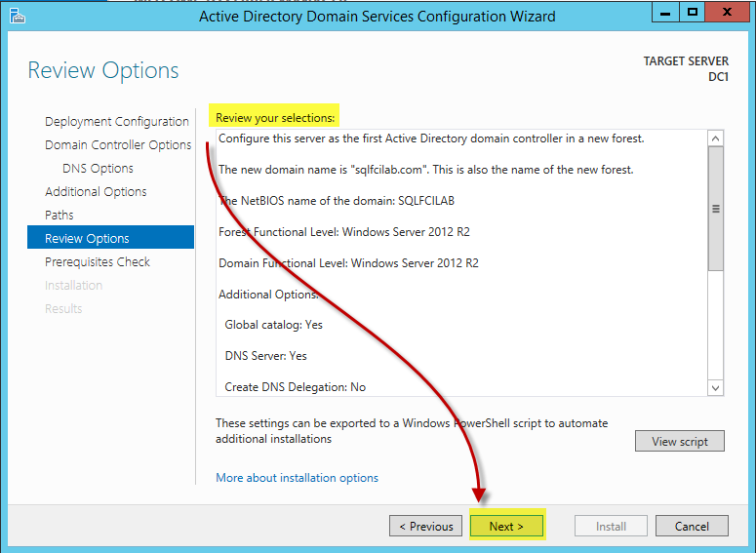Viewport: 756px width, 553px height.
Task: Open More about installation options link
Action: click(x=297, y=478)
